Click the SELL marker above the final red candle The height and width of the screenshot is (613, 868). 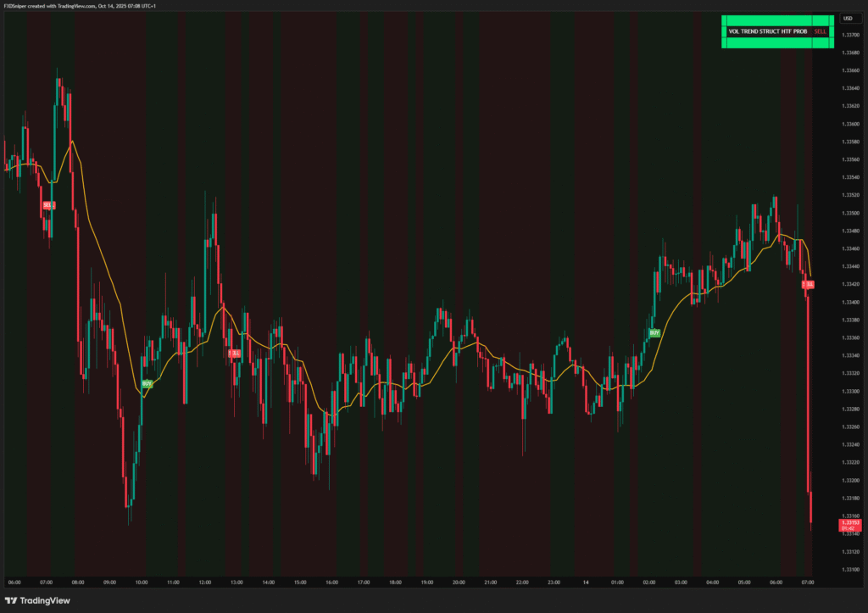808,285
